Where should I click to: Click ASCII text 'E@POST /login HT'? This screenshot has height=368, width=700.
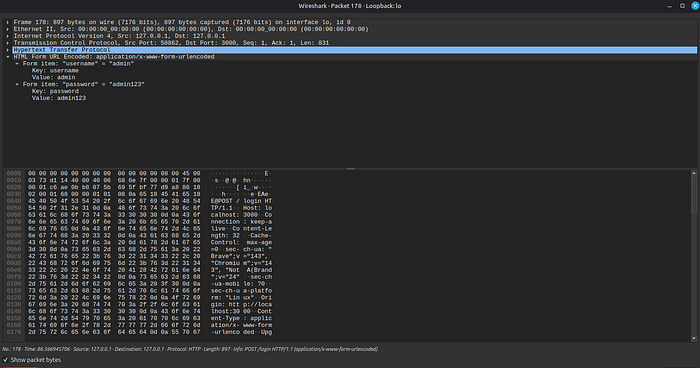point(242,201)
